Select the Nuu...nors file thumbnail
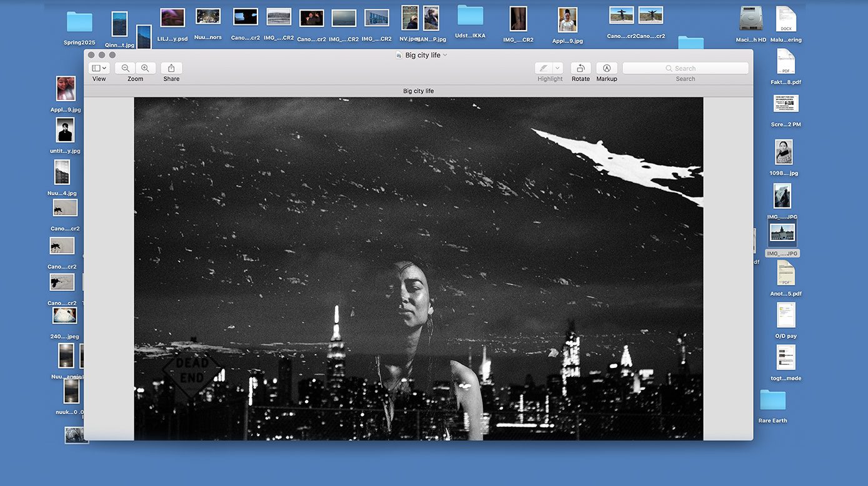 [208, 16]
